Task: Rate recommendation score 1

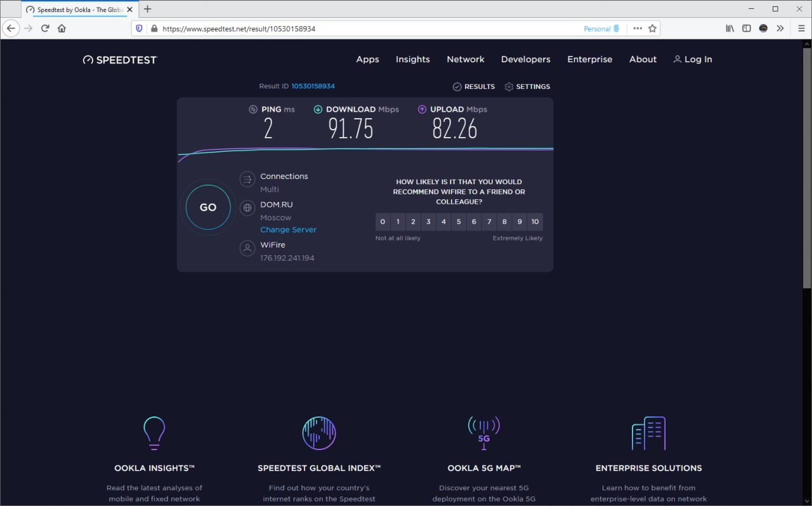Action: click(x=398, y=222)
